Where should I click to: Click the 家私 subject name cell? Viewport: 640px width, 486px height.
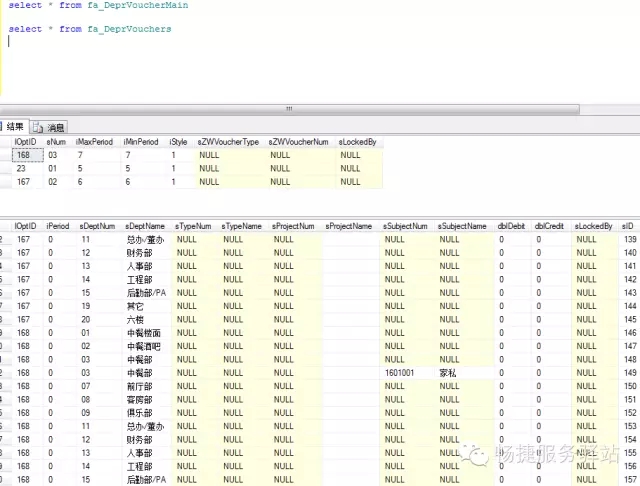click(449, 372)
